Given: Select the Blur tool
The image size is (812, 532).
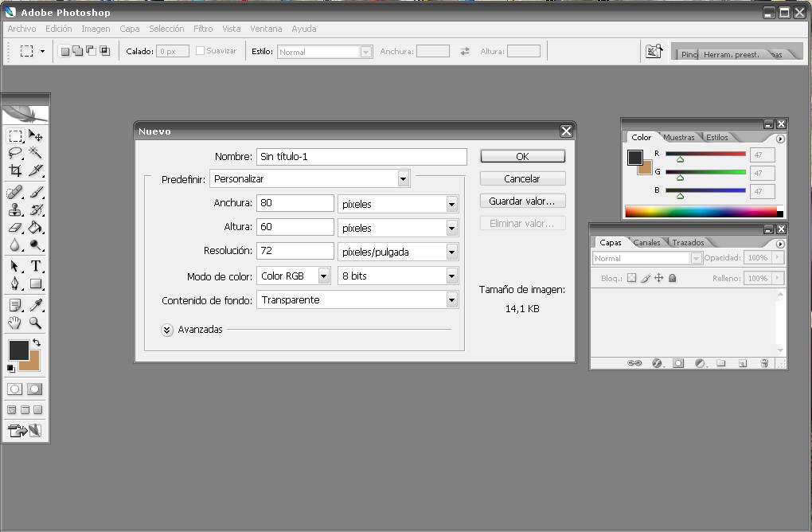Looking at the screenshot, I should click(16, 245).
